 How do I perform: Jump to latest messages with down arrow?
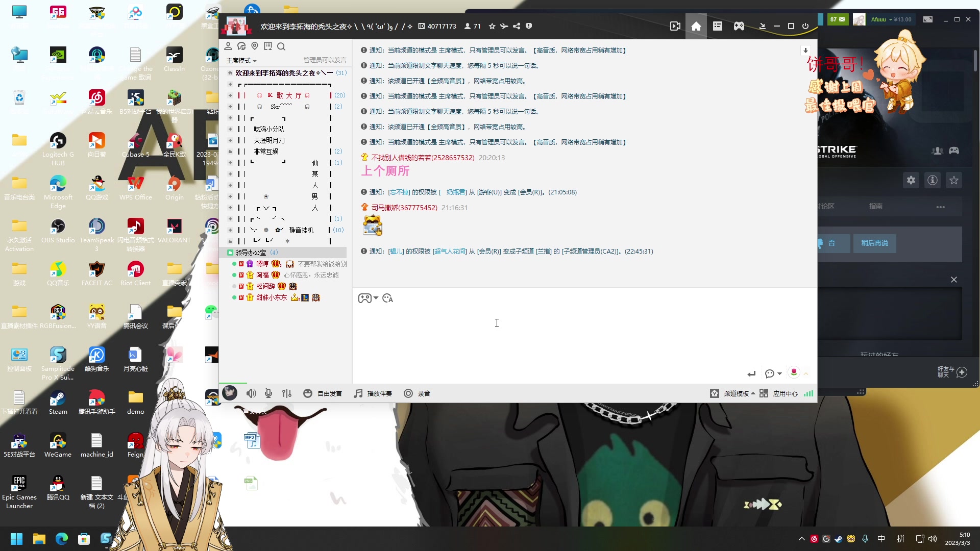click(x=805, y=50)
